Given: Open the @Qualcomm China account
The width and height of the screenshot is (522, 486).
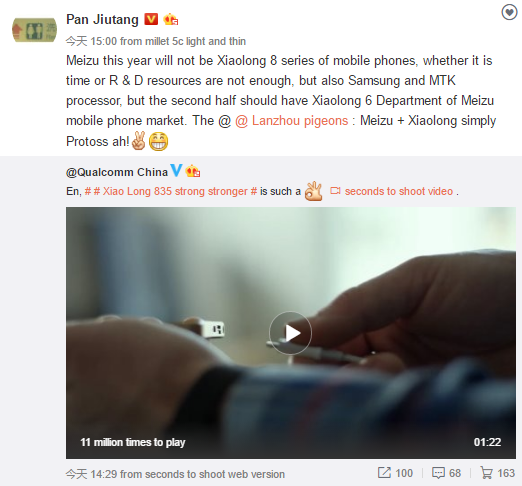Looking at the screenshot, I should coord(117,172).
